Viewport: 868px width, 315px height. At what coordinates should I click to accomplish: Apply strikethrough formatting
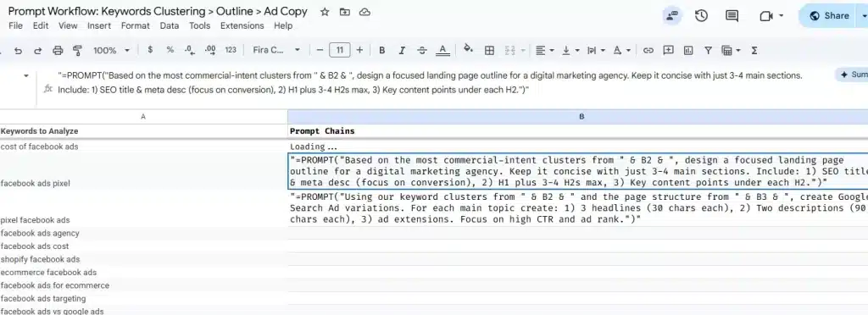pyautogui.click(x=422, y=50)
